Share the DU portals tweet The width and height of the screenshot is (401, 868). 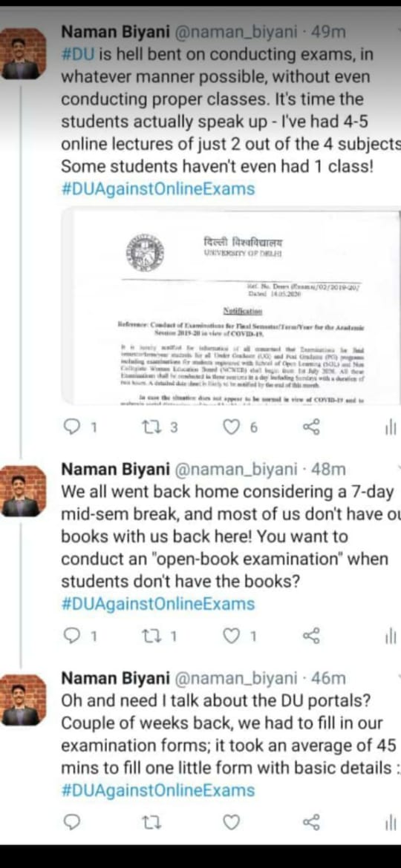[x=311, y=822]
